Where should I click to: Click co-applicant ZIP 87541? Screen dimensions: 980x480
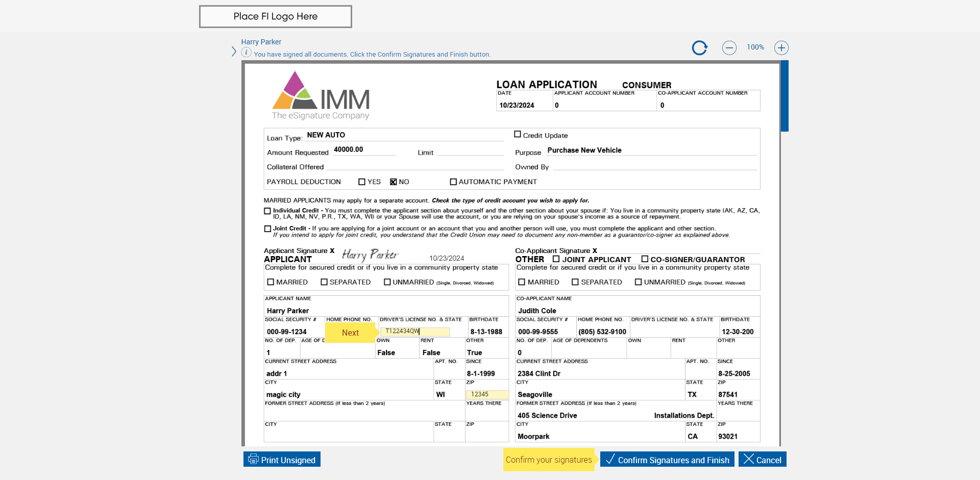coord(728,394)
